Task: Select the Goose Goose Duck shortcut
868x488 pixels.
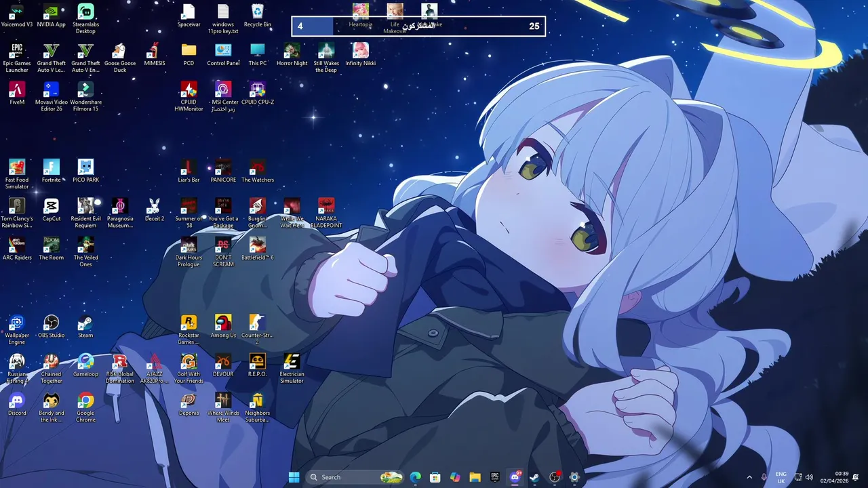Action: tap(120, 58)
